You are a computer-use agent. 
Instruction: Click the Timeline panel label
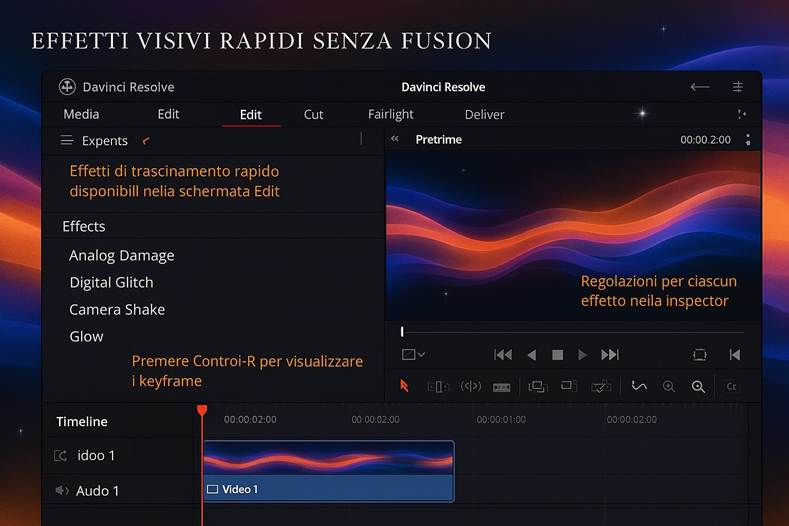(82, 422)
